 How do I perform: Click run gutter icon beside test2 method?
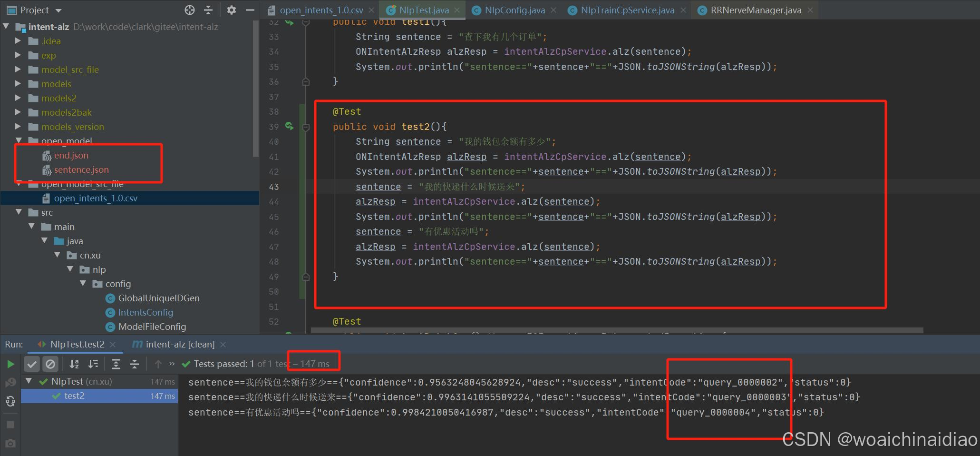[289, 126]
